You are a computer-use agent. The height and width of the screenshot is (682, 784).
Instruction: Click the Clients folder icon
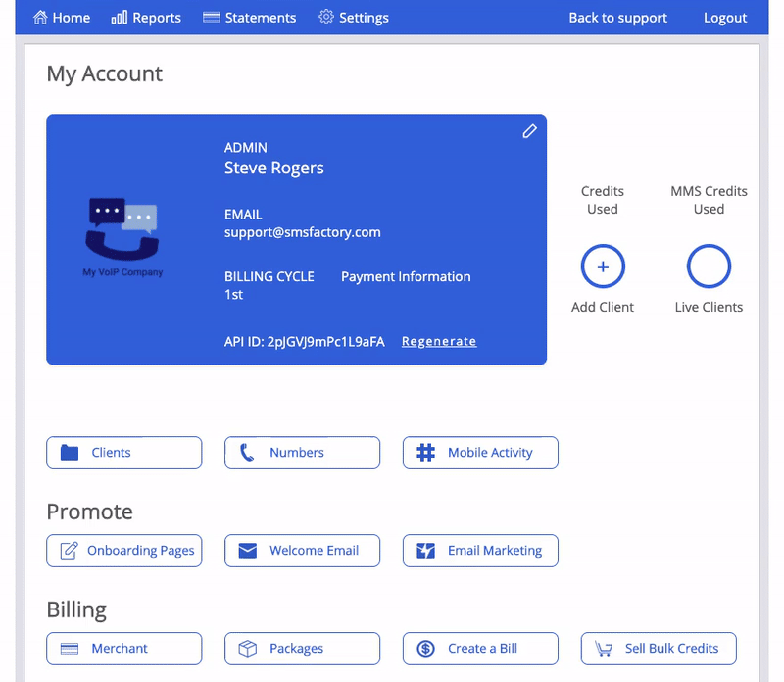coord(70,453)
